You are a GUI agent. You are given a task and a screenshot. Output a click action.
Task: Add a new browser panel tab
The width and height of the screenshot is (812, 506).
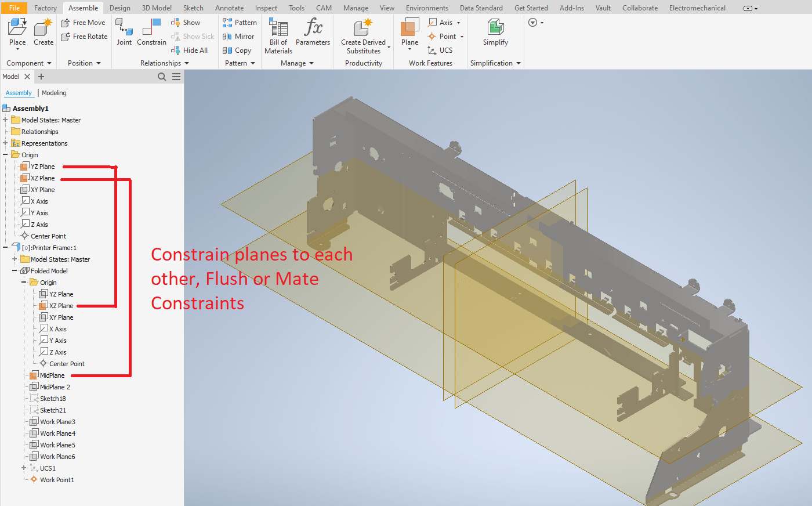pyautogui.click(x=41, y=77)
